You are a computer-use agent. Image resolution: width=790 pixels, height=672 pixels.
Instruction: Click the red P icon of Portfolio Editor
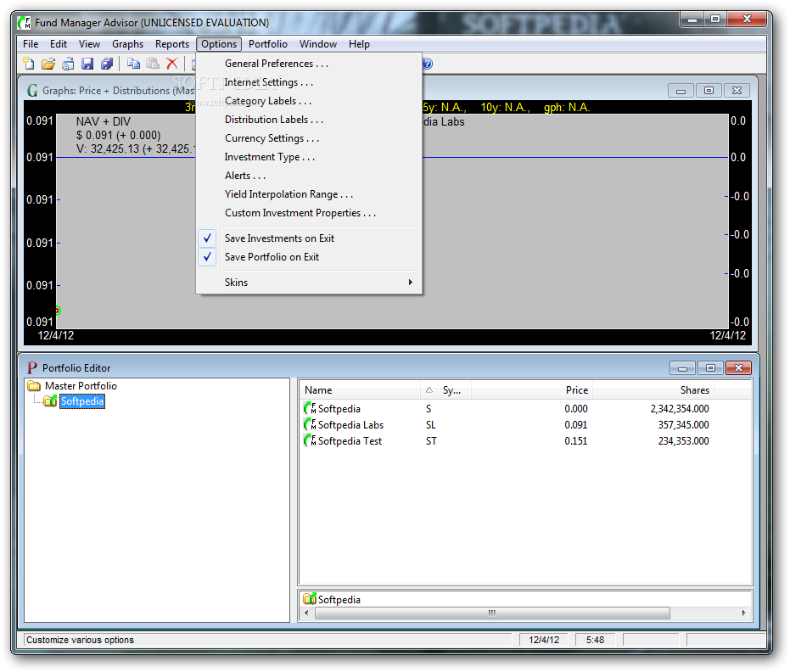pos(32,367)
